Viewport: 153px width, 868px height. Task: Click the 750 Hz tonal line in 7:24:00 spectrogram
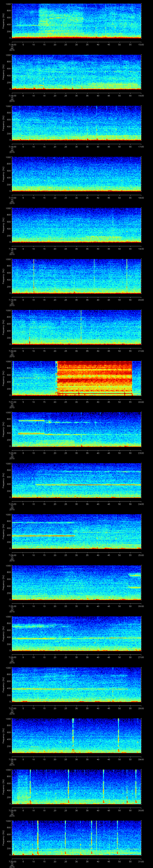click(43, 523)
